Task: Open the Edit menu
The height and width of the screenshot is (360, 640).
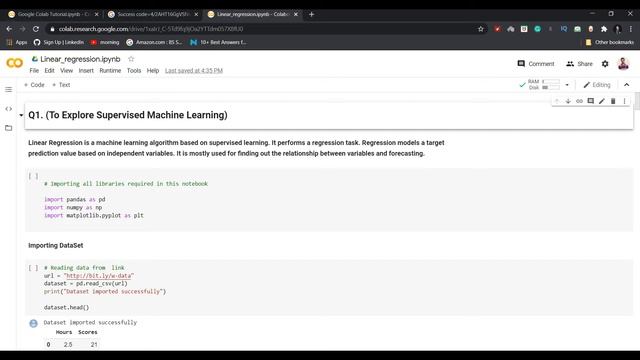Action: pos(49,71)
